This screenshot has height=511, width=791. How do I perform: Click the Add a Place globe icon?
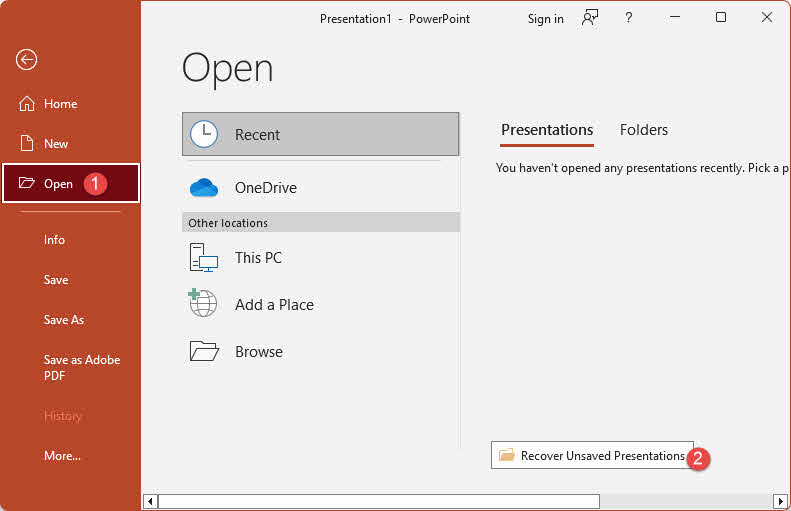(203, 303)
